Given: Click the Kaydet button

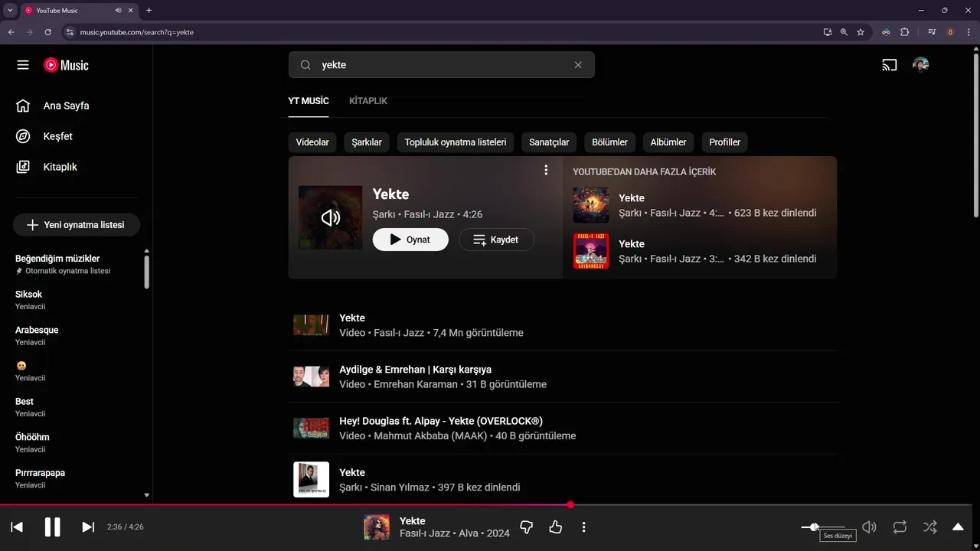Looking at the screenshot, I should [497, 240].
